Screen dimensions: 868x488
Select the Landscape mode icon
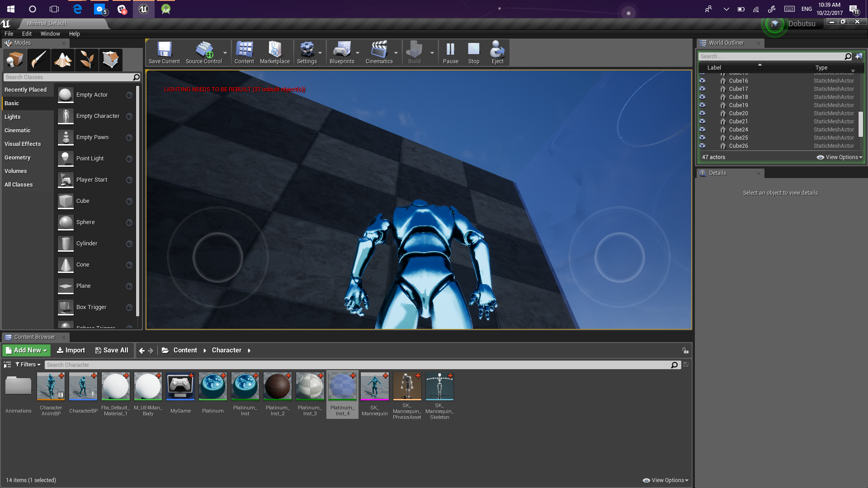[x=63, y=60]
